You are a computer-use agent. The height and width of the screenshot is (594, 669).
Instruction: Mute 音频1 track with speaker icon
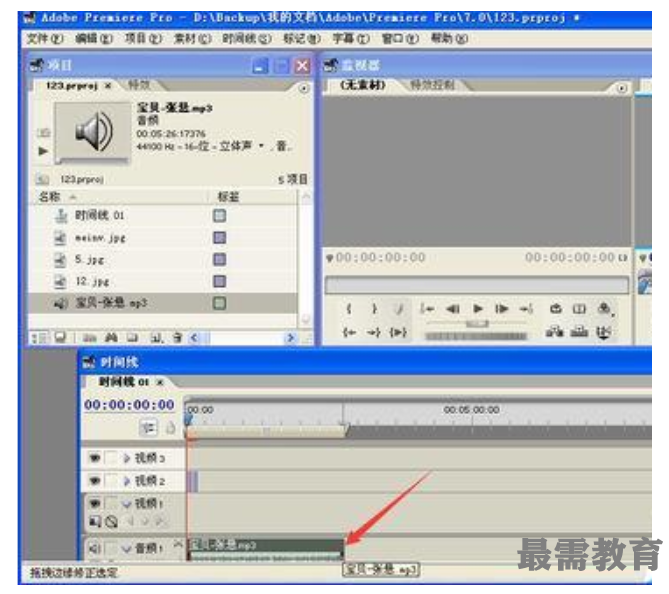point(95,547)
